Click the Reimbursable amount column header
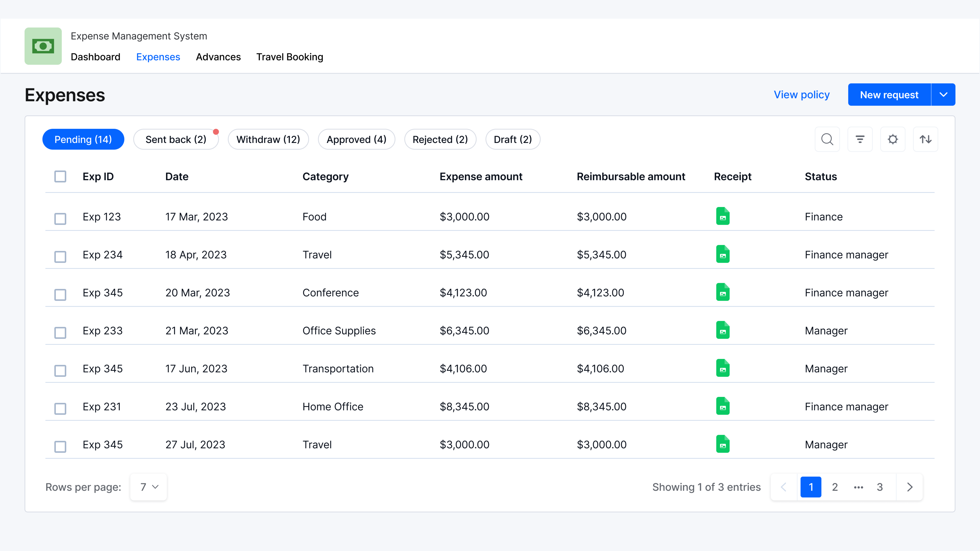This screenshot has height=551, width=980. click(631, 176)
